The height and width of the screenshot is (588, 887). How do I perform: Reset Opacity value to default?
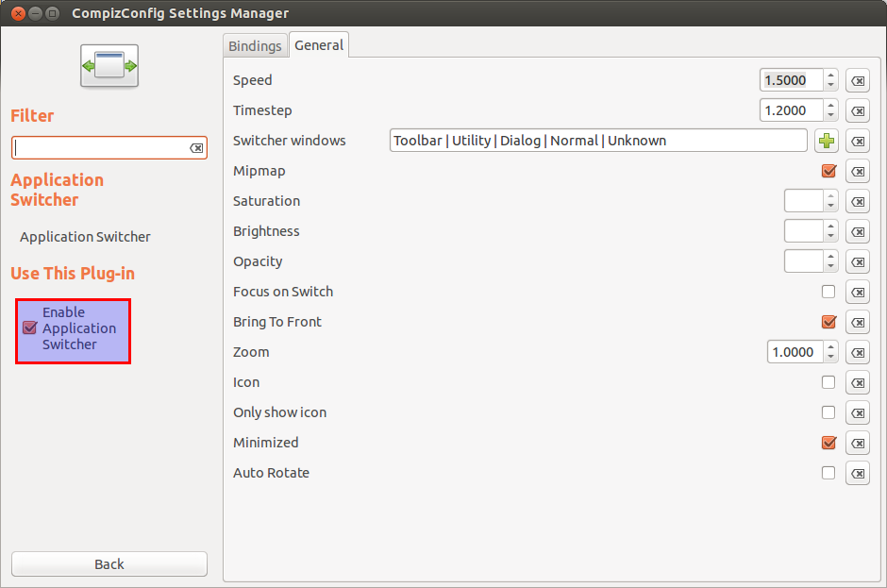[x=858, y=262]
